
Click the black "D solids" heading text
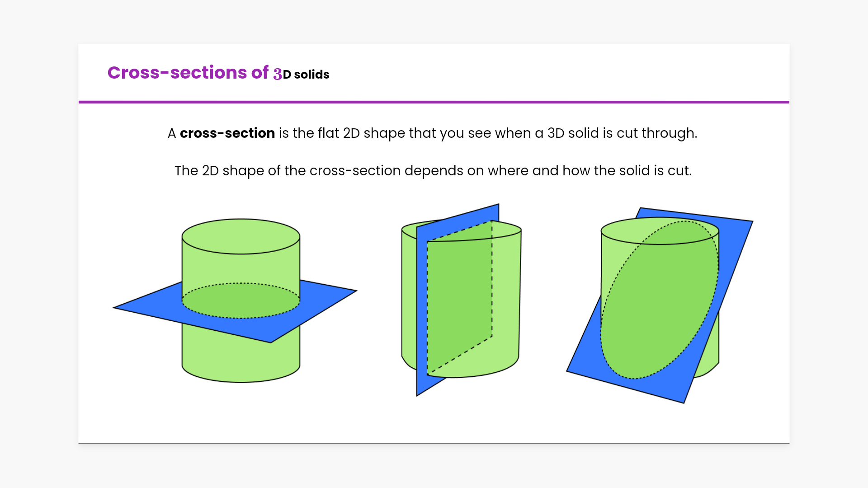306,75
